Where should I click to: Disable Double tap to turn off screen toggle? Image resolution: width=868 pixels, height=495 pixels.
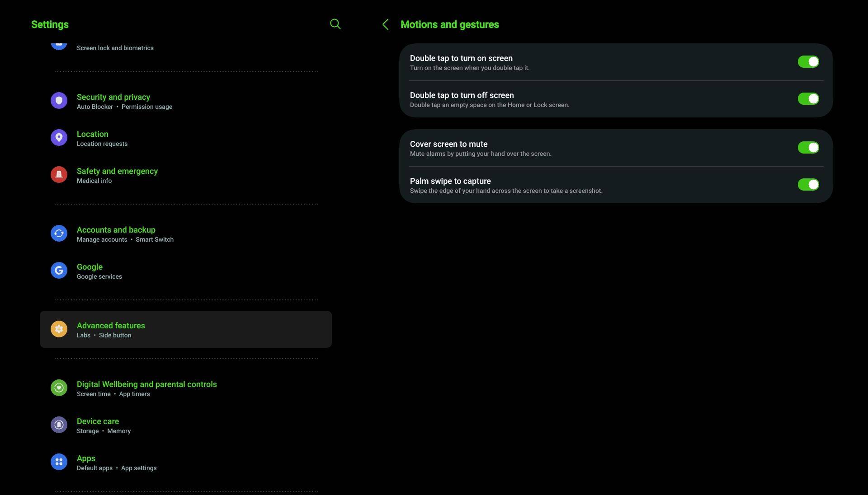tap(808, 99)
